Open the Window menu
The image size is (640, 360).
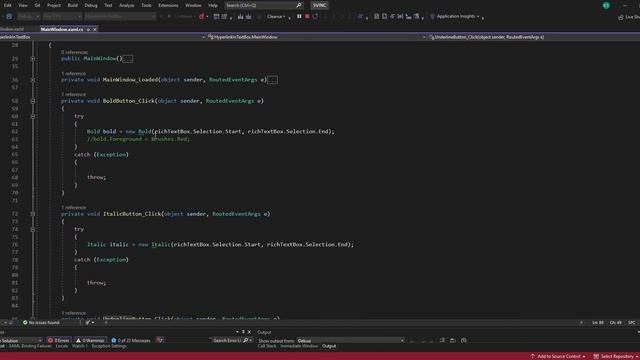coord(193,5)
